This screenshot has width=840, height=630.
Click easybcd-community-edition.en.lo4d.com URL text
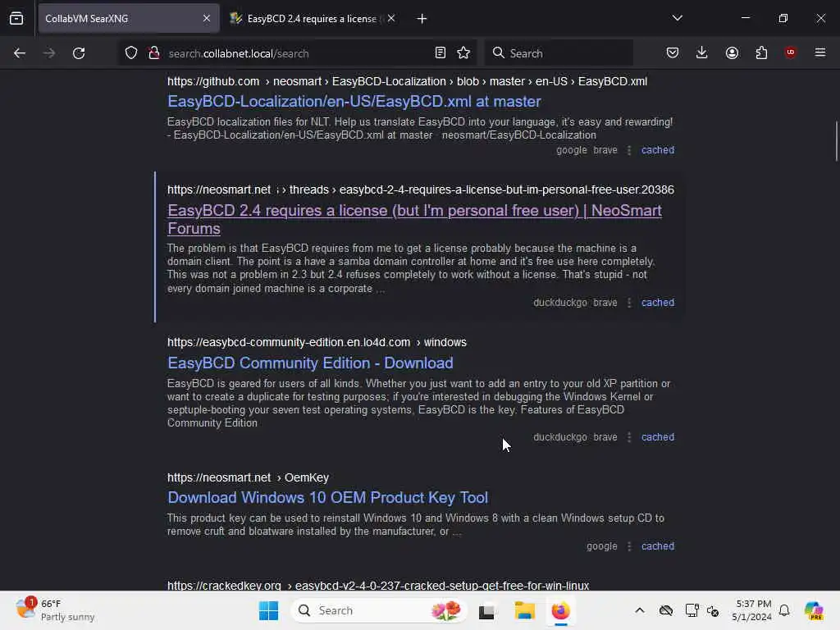pos(317,342)
